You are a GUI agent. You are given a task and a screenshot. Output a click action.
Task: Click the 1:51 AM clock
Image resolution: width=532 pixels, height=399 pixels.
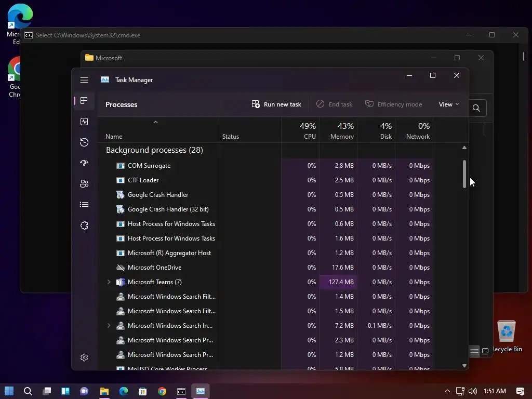(x=495, y=391)
